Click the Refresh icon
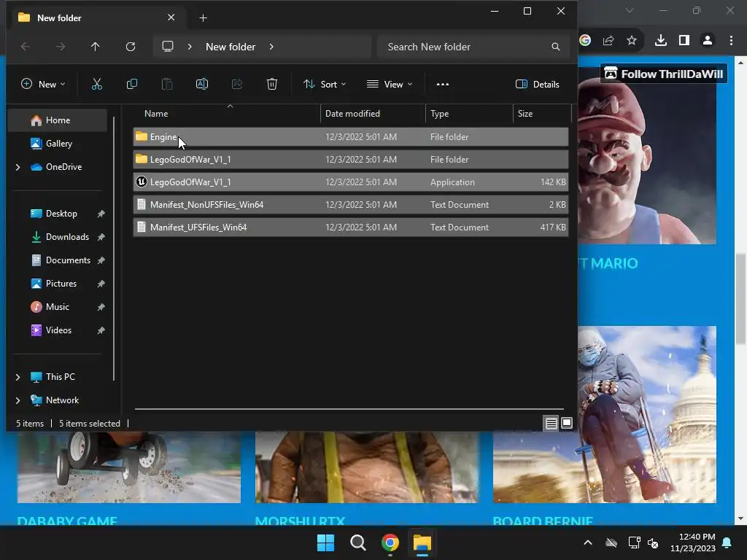 coord(131,47)
